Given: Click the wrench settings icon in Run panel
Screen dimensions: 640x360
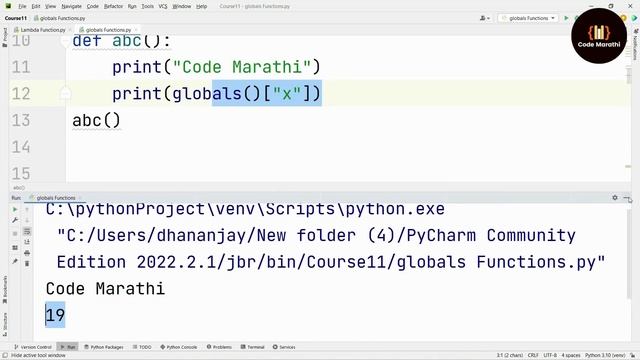Looking at the screenshot, I should point(15,220).
